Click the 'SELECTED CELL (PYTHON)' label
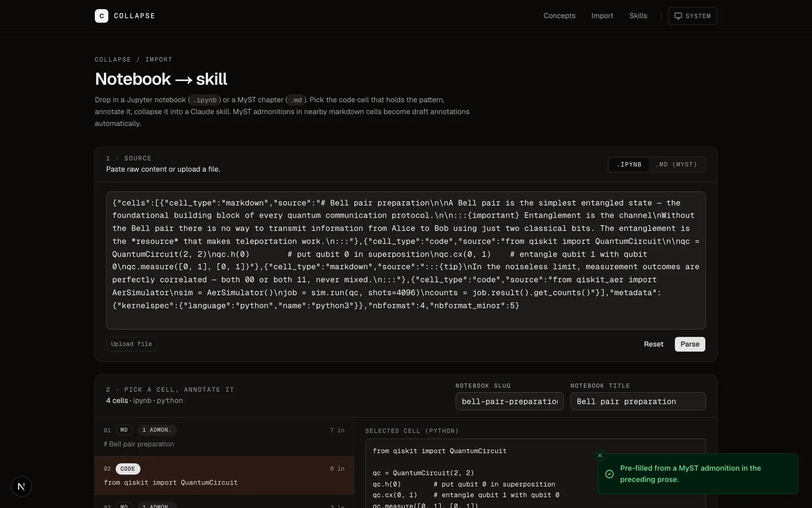 pos(412,431)
